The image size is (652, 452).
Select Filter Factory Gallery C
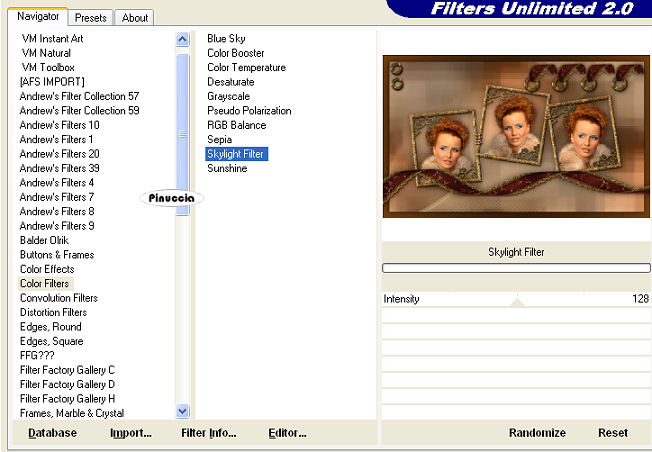click(67, 370)
